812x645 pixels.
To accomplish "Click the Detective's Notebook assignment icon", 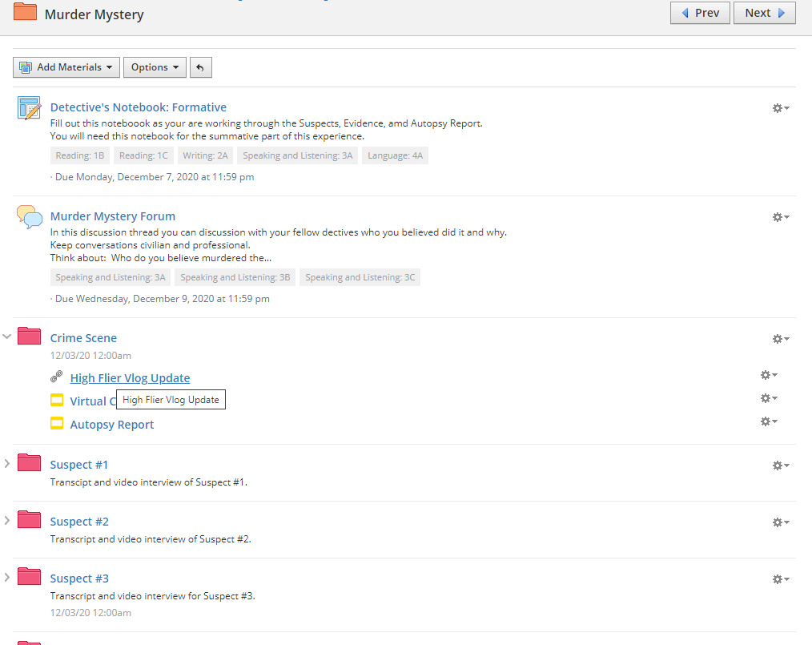I will 29,107.
